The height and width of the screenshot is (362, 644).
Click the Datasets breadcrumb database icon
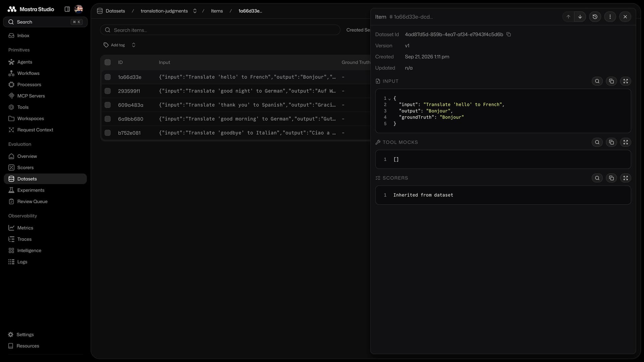(100, 11)
